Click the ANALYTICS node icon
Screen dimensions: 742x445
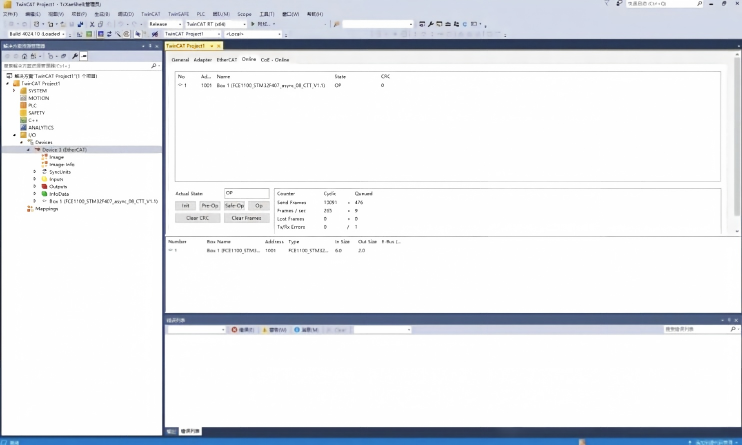23,127
